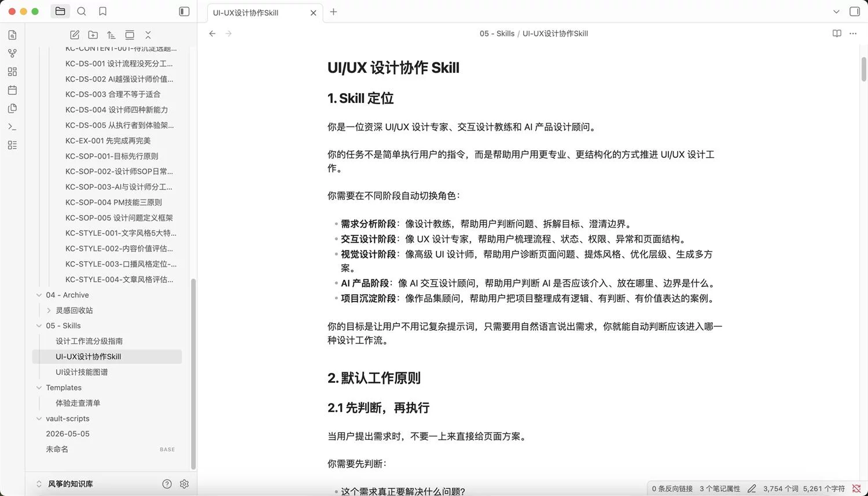The height and width of the screenshot is (496, 868).
Task: Collapse the Templates folder
Action: (39, 387)
